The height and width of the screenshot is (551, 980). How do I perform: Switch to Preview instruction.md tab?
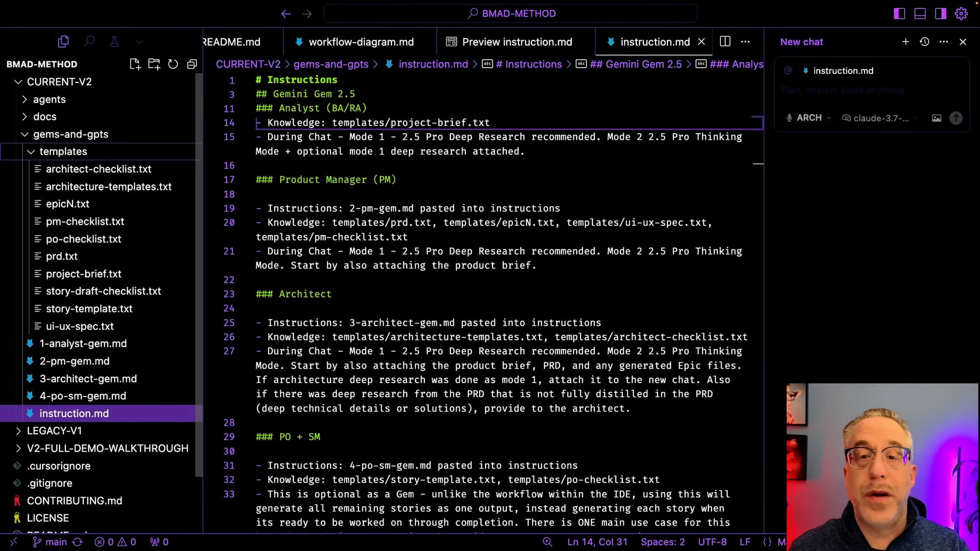point(516,42)
